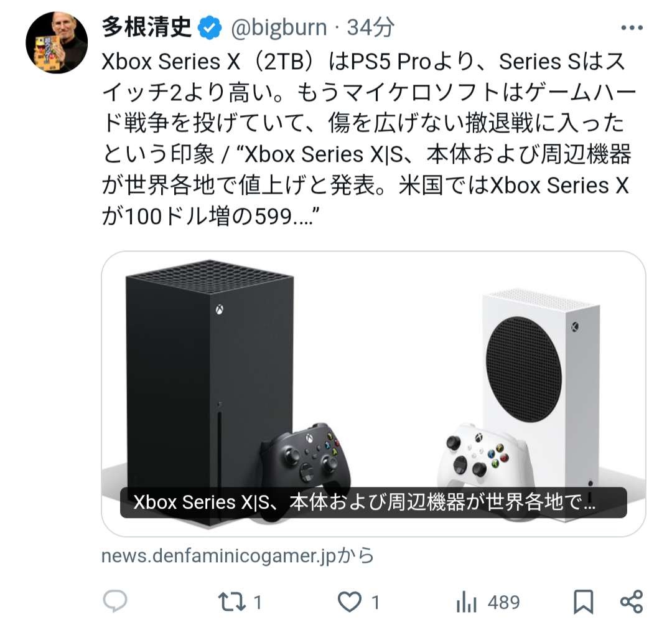
Task: Click the retweet count number beside the arrows
Action: pos(258,602)
